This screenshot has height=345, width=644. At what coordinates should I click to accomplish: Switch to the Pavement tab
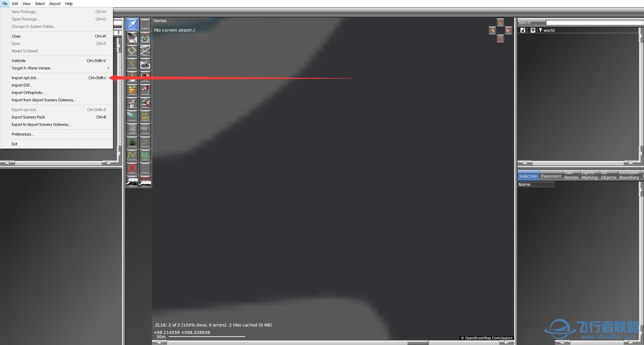pyautogui.click(x=551, y=176)
